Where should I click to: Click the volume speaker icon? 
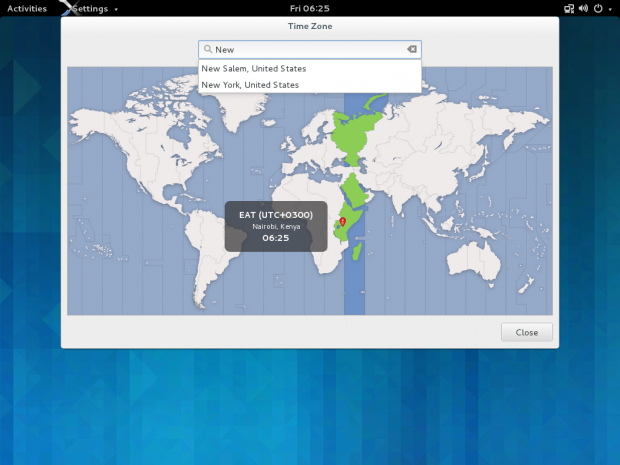(x=583, y=8)
